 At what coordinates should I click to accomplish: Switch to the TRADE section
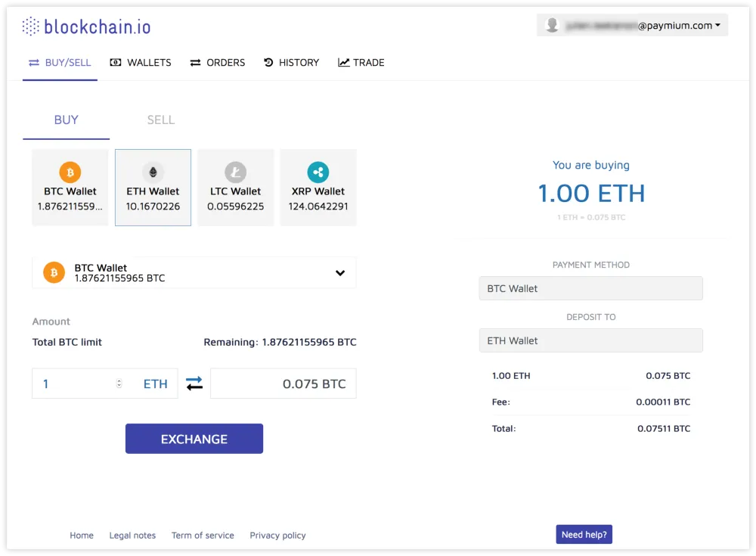361,63
